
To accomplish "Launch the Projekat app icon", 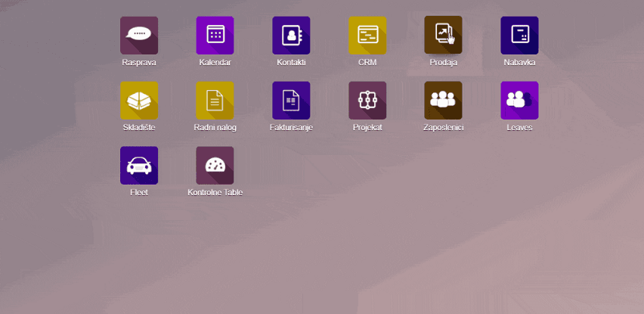I will point(367,100).
